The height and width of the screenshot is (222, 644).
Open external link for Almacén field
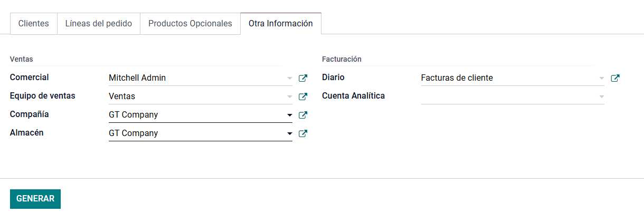click(x=303, y=133)
